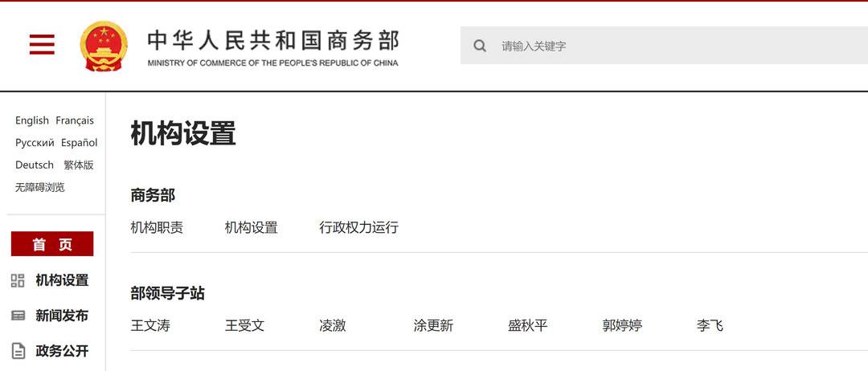Open 行政权力运行 link
868x371 pixels.
point(358,227)
